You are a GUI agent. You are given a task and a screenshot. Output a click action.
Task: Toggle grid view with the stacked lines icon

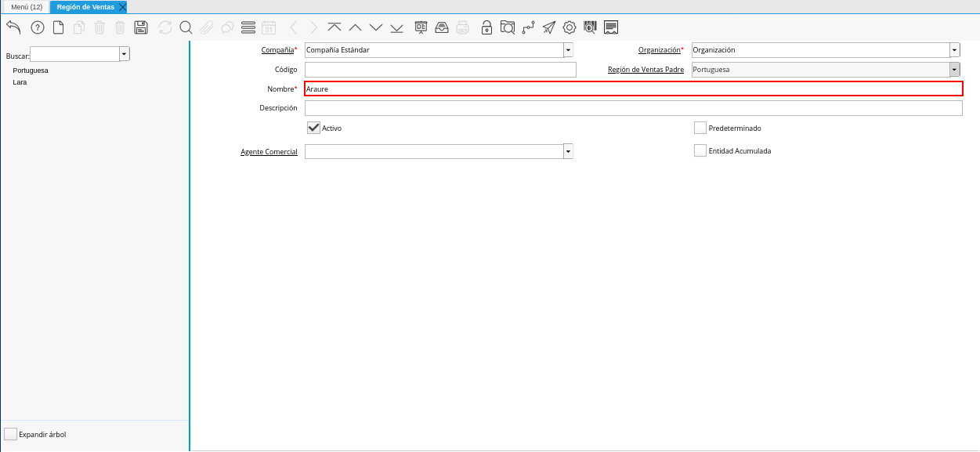[248, 27]
